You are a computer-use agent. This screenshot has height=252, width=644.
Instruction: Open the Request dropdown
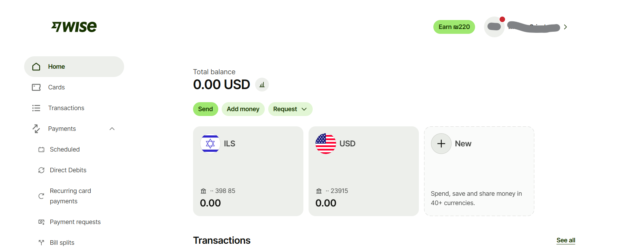pos(290,109)
